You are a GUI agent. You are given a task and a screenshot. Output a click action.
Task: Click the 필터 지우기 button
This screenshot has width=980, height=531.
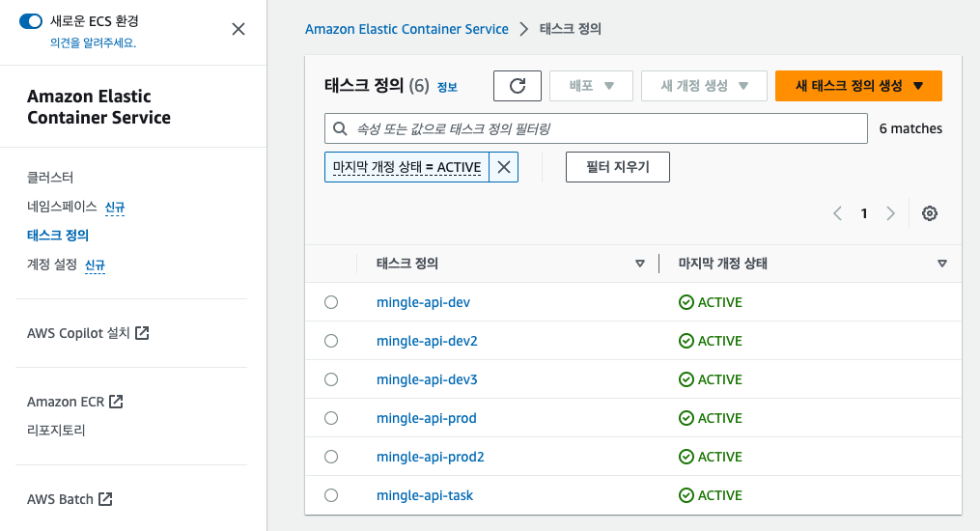pos(617,167)
